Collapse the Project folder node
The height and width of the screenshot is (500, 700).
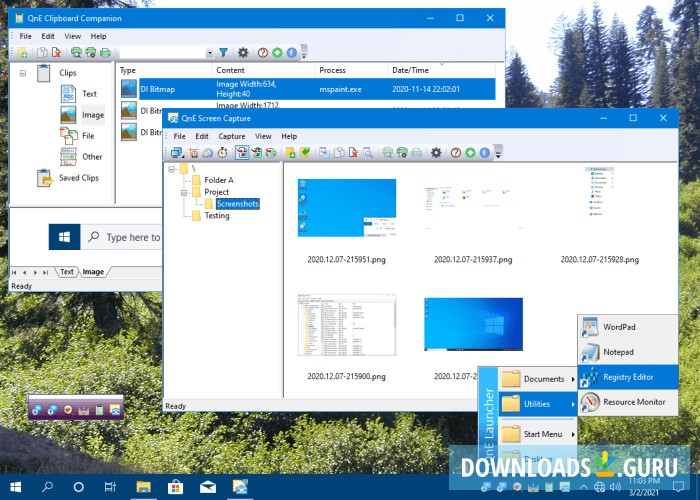(x=184, y=192)
